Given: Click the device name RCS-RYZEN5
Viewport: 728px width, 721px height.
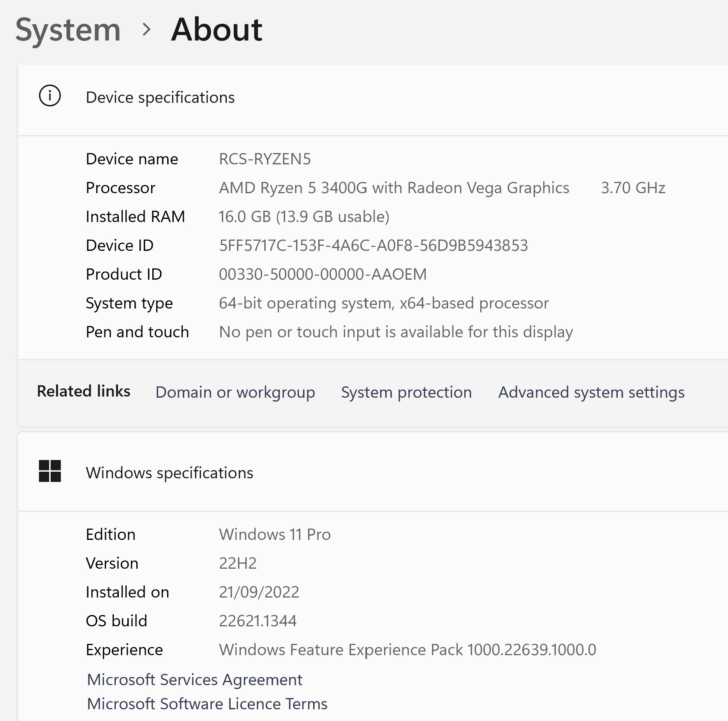Looking at the screenshot, I should [265, 159].
